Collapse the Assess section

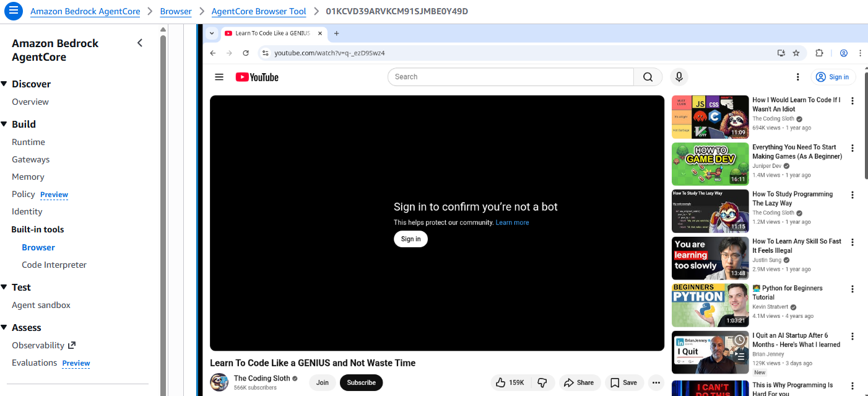pos(4,327)
